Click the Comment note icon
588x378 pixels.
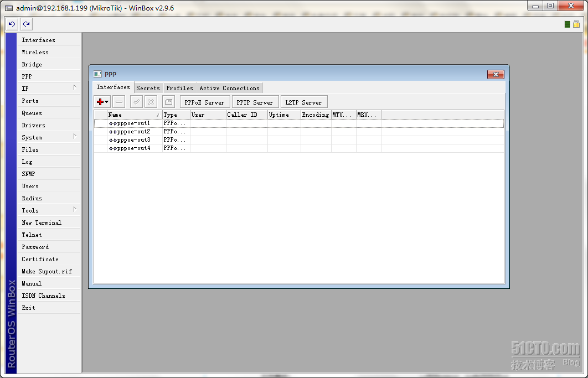click(x=168, y=102)
